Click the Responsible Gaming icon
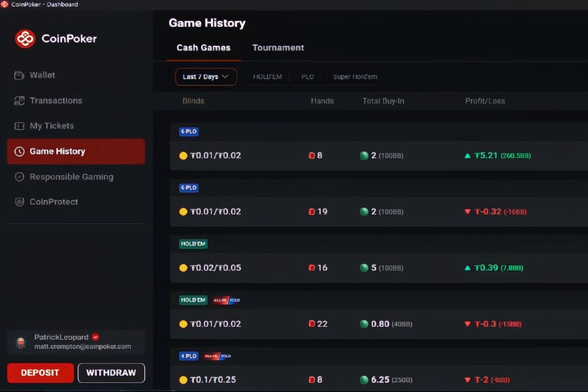The image size is (588, 392). click(20, 177)
